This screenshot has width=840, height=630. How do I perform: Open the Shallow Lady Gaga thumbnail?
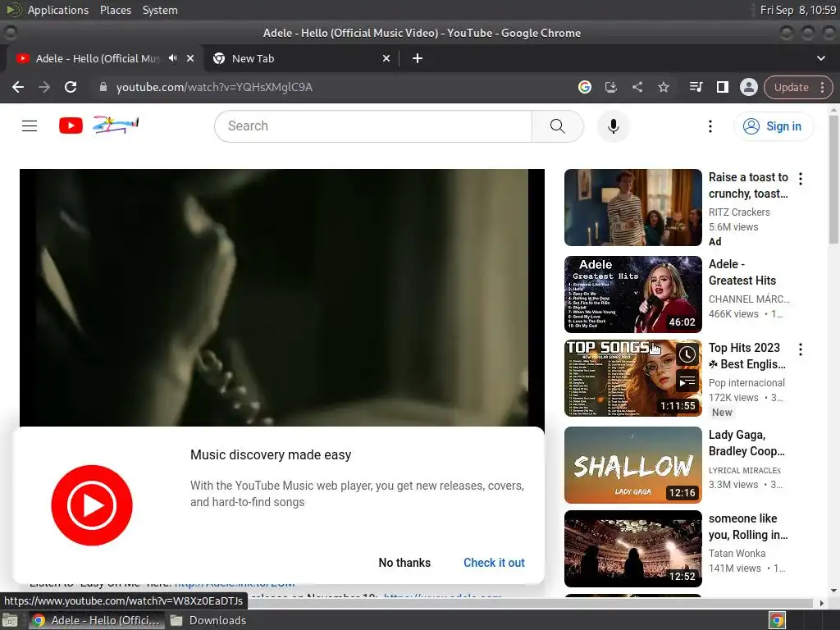632,465
